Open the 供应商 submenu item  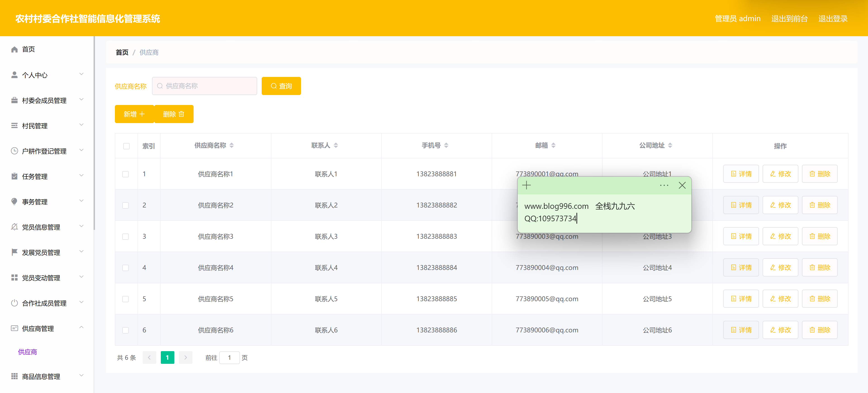coord(28,352)
